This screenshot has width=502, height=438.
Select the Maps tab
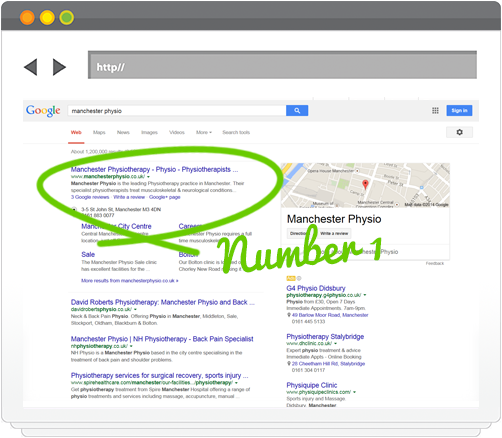[99, 132]
